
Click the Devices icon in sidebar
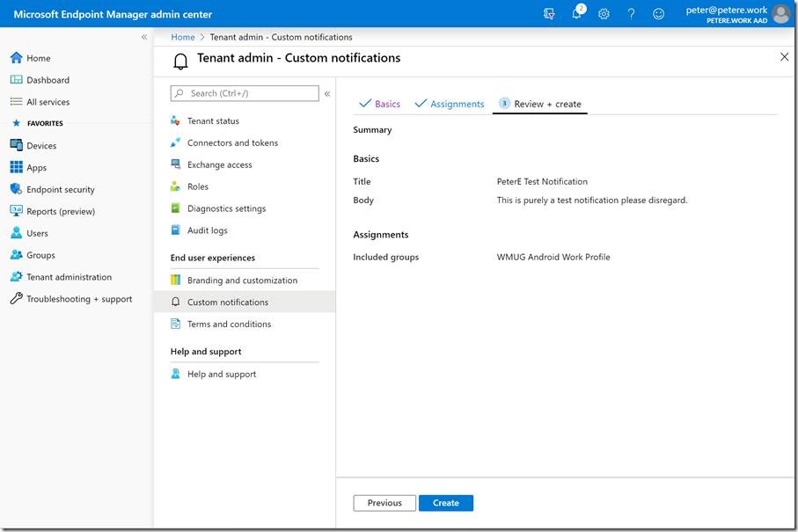[16, 146]
